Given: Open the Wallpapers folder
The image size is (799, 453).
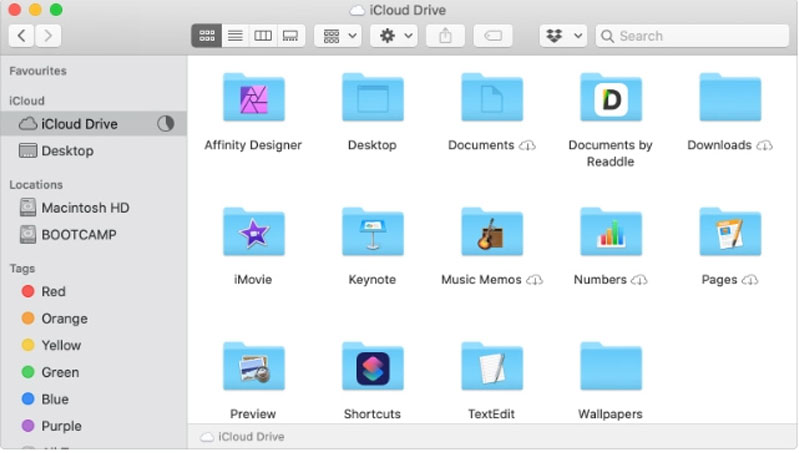Looking at the screenshot, I should click(610, 367).
